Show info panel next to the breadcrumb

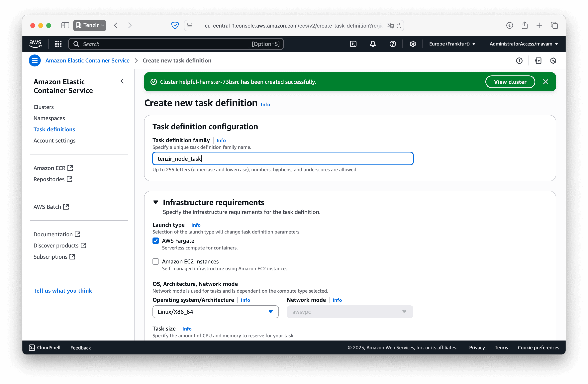(x=519, y=60)
